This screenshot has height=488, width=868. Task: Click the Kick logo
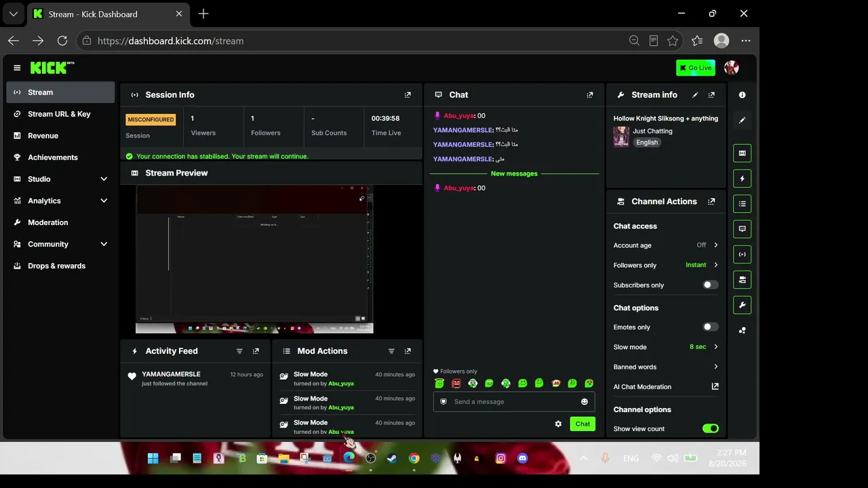(x=52, y=68)
